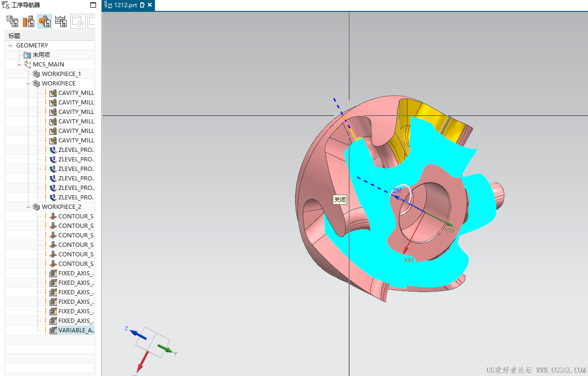Click the grayed window-plus toolbar icon
Viewport: 588px width, 376px height.
click(78, 21)
